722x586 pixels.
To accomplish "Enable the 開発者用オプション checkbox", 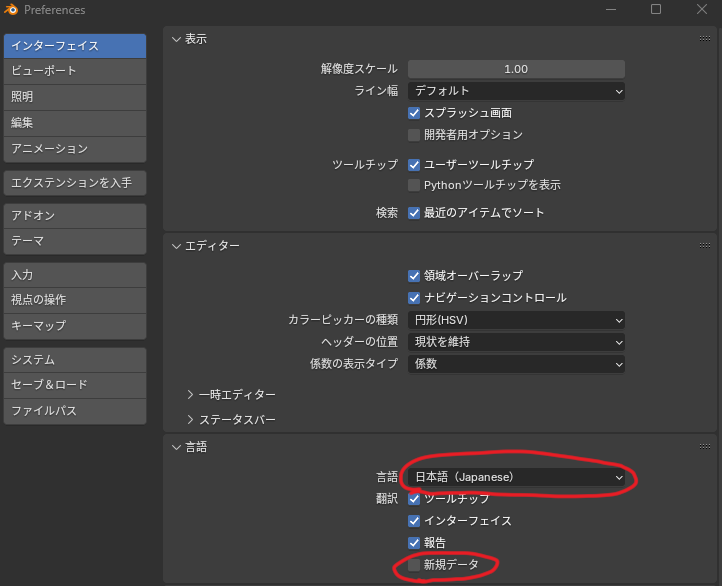I will coord(414,135).
